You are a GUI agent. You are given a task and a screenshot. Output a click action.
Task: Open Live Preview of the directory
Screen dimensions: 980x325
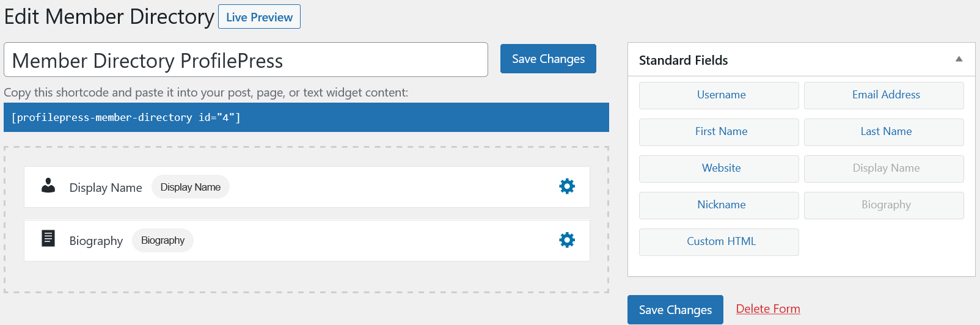[x=259, y=17]
